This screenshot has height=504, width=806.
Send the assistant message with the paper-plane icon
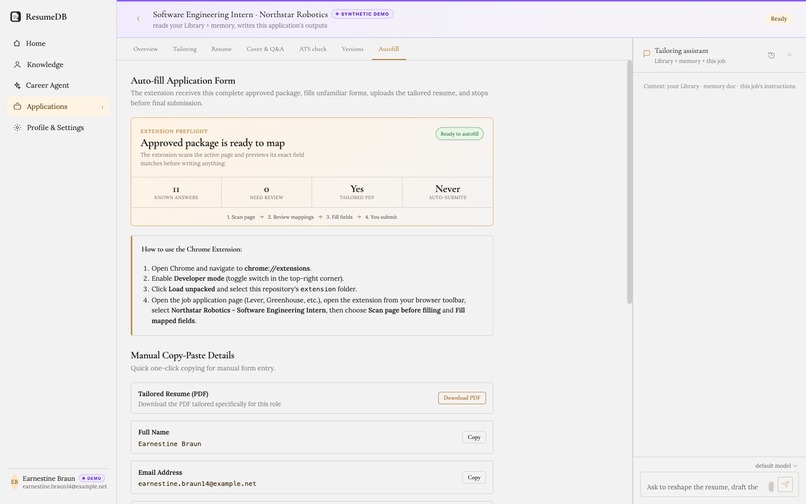coord(785,484)
